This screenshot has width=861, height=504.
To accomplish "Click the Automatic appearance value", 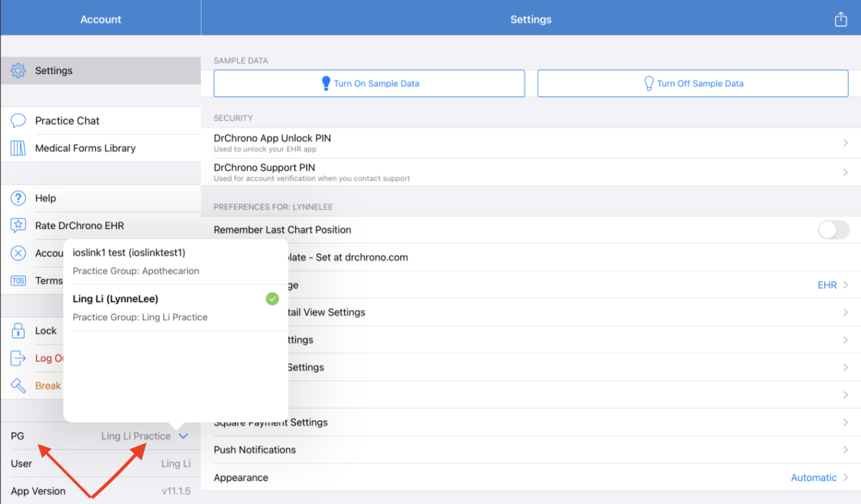I will coord(814,478).
